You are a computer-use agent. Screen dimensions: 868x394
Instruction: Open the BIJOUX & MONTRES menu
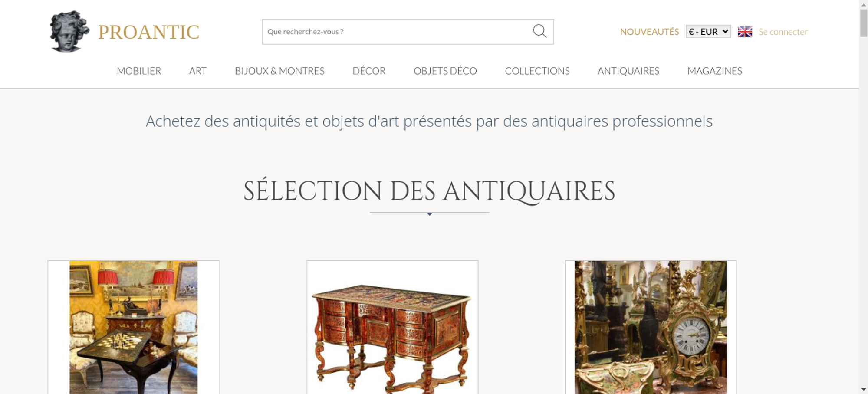[279, 71]
